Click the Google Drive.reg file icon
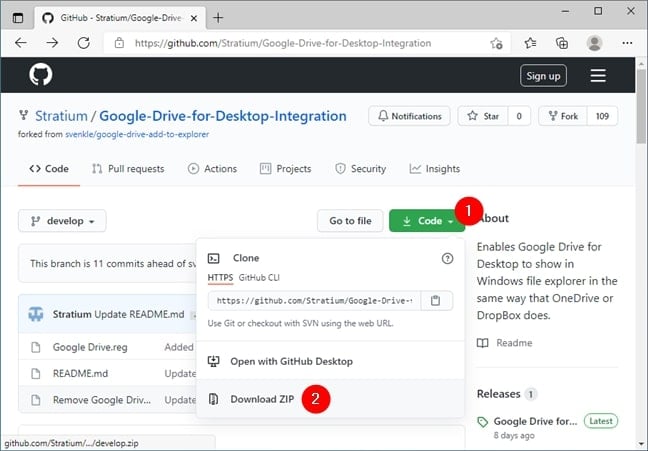Viewport: 648px width, 451px height. [x=36, y=347]
